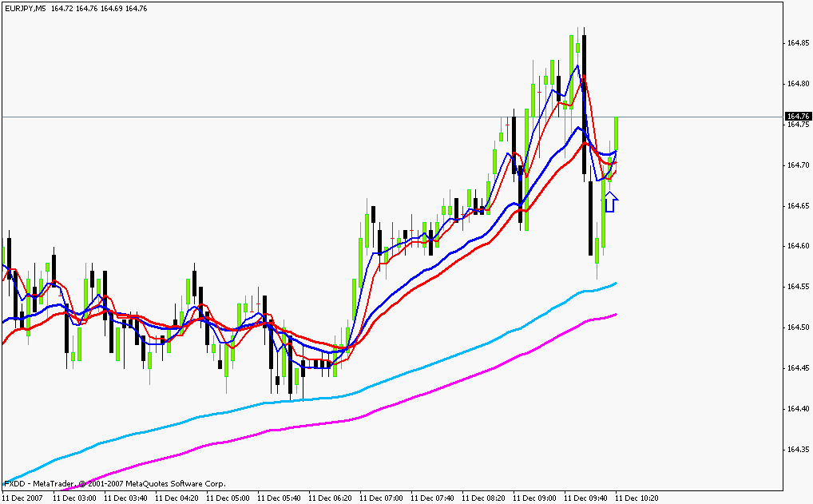Click the 164.45 price axis label
The height and width of the screenshot is (504, 813).
(x=798, y=368)
